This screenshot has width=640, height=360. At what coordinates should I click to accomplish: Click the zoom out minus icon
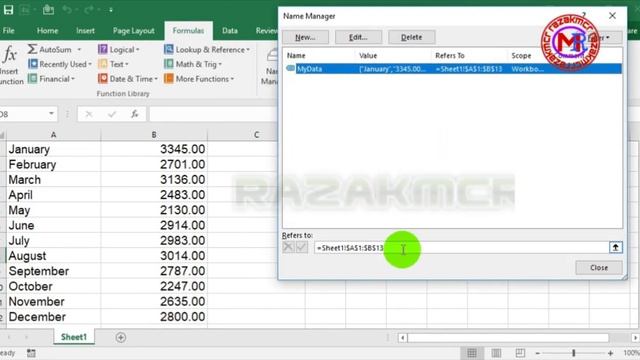pos(538,353)
